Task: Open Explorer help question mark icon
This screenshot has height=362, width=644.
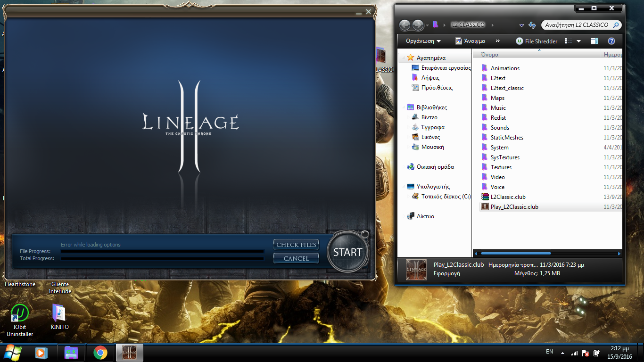Action: click(x=611, y=41)
